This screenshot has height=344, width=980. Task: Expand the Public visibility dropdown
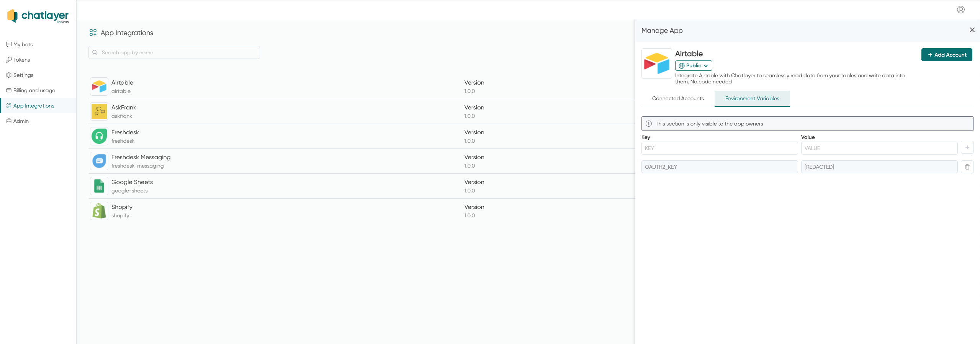(693, 66)
